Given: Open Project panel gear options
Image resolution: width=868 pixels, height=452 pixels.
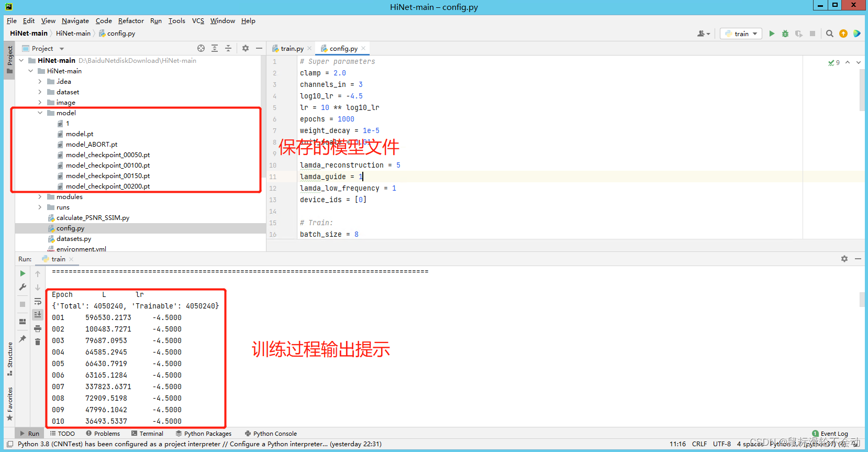Looking at the screenshot, I should [246, 48].
